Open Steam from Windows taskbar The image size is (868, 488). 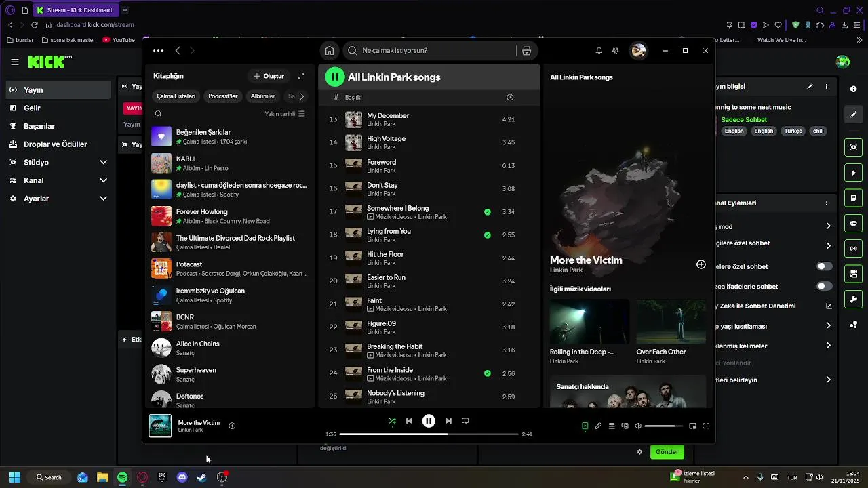click(201, 477)
